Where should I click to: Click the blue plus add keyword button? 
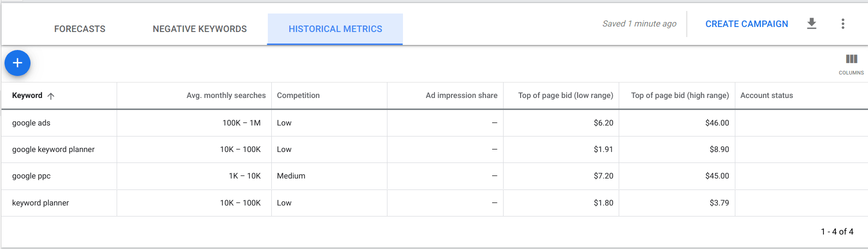pos(18,63)
